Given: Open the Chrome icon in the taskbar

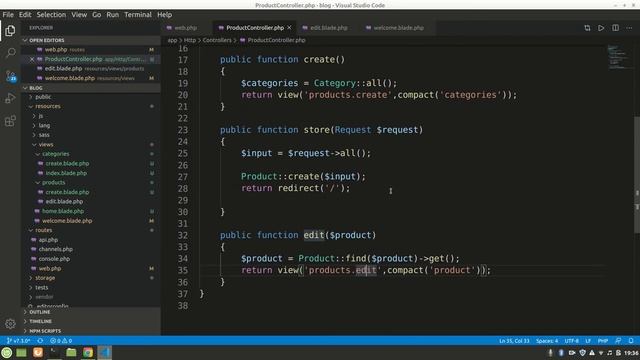Looking at the screenshot, I should tap(88, 352).
